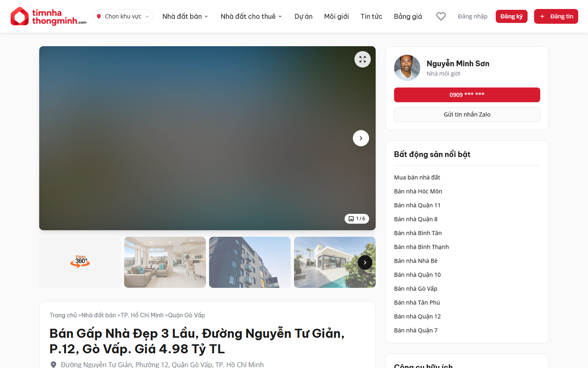Expand the Nhà đất bán menu
Screen dimensions: 588x368
tap(185, 16)
